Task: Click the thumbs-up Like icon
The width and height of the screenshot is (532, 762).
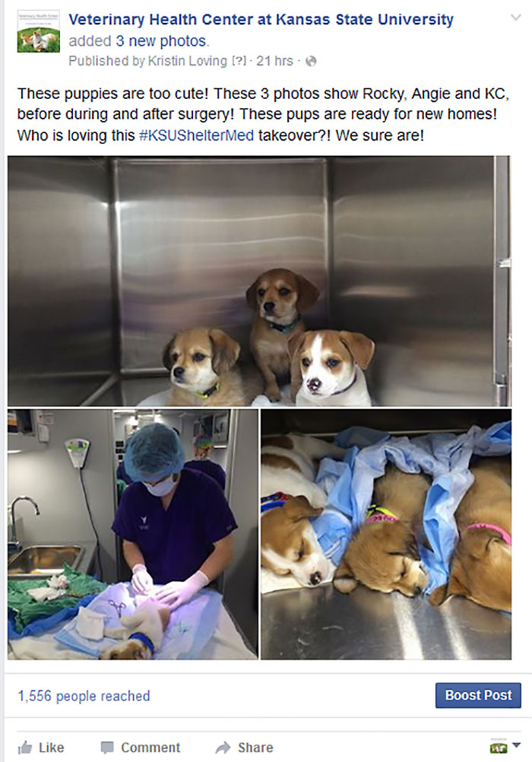Action: (25, 748)
